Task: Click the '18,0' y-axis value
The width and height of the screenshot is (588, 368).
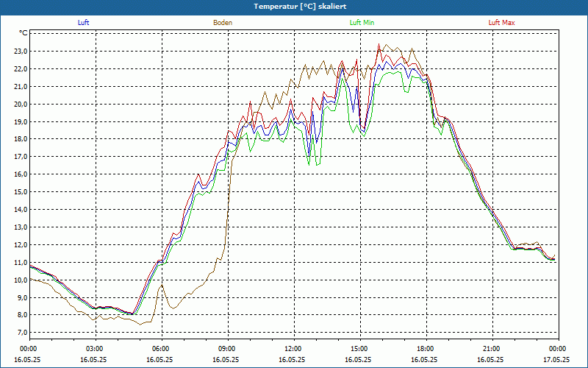Action: coord(21,139)
